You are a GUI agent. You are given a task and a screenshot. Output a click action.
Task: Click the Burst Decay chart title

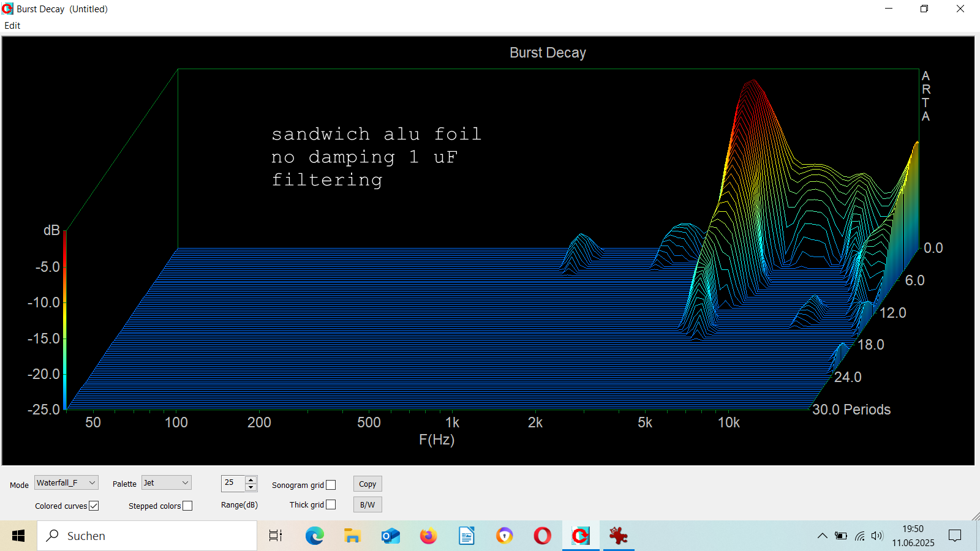(x=548, y=53)
